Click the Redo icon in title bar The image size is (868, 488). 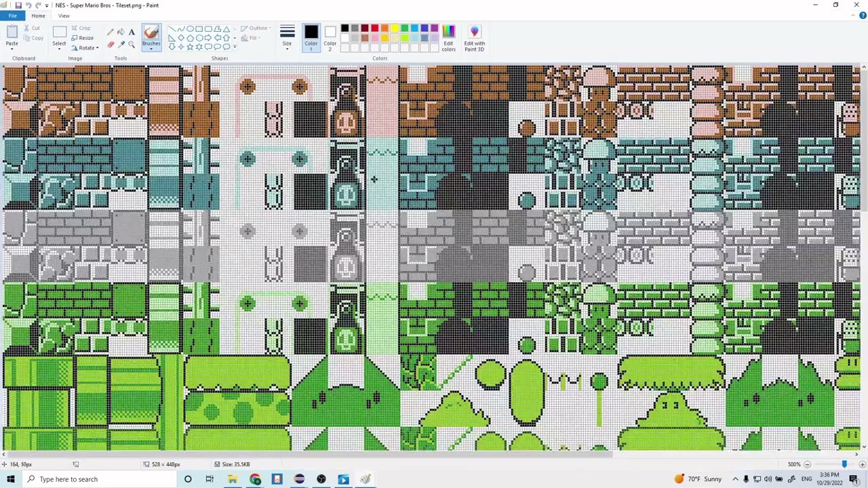(38, 5)
